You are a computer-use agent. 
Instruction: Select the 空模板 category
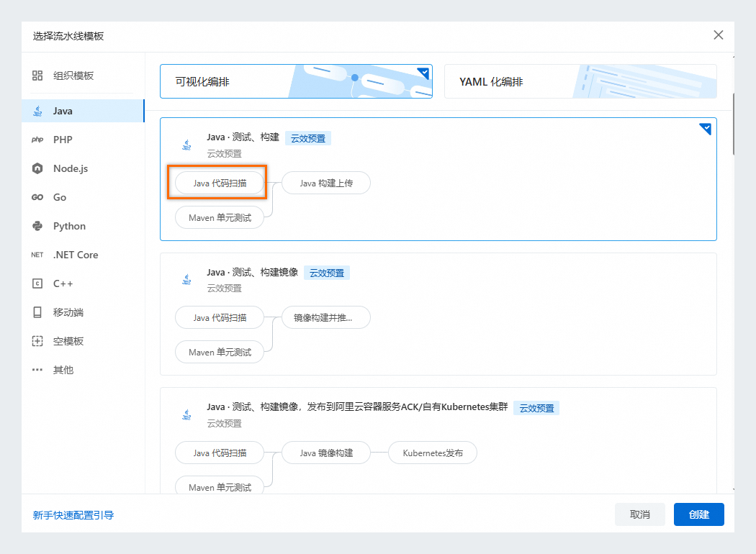(x=83, y=341)
